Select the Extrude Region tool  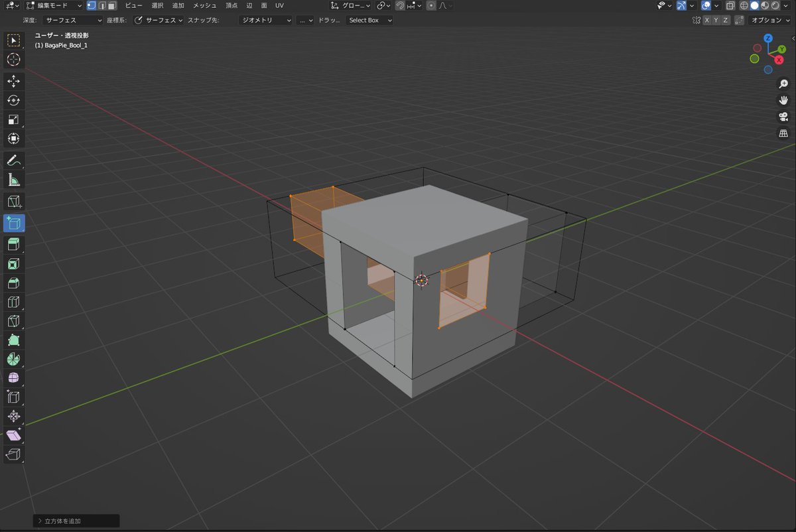[13, 244]
